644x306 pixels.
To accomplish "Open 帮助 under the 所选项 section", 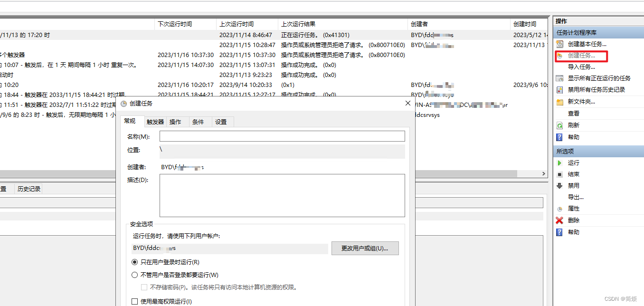I will [574, 232].
